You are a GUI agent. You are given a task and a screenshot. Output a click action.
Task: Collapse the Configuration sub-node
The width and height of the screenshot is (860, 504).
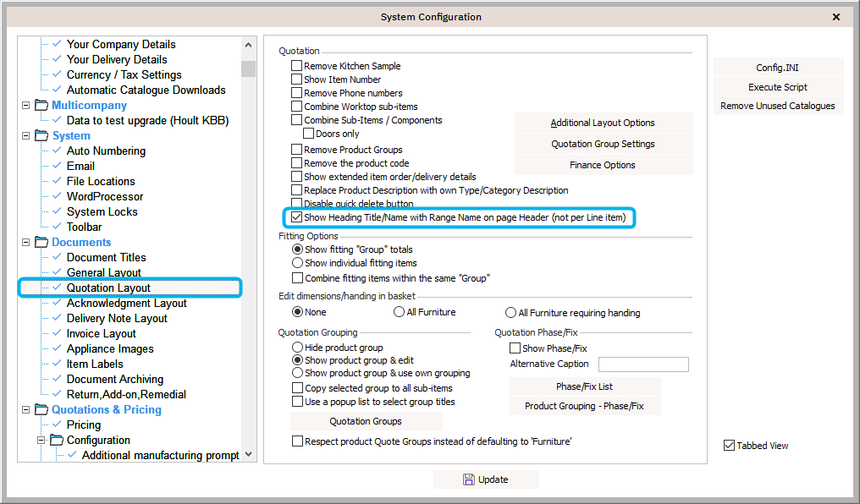click(41, 440)
